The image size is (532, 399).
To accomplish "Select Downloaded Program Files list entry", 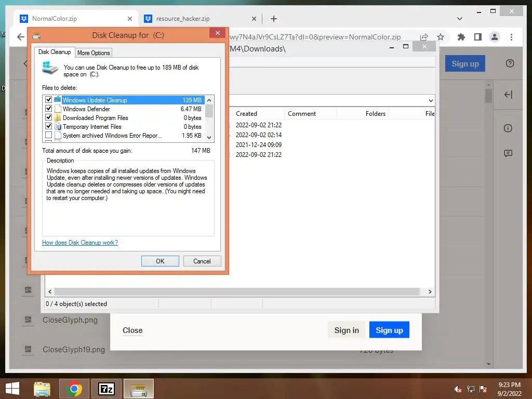I will pyautogui.click(x=124, y=118).
